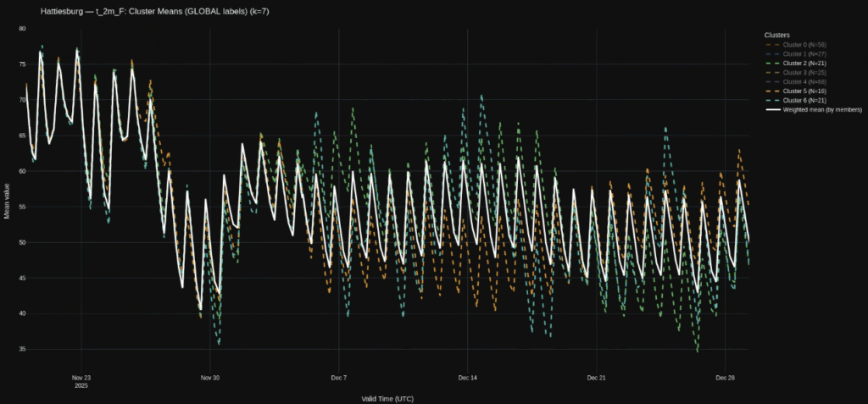This screenshot has height=404, width=868.
Task: Click the white line swatch beside Weighted mean
Action: coord(772,109)
